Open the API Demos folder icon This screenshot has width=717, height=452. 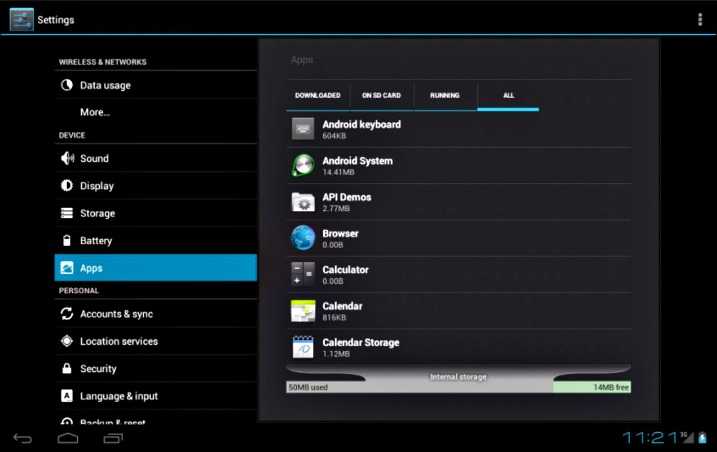[x=303, y=202]
